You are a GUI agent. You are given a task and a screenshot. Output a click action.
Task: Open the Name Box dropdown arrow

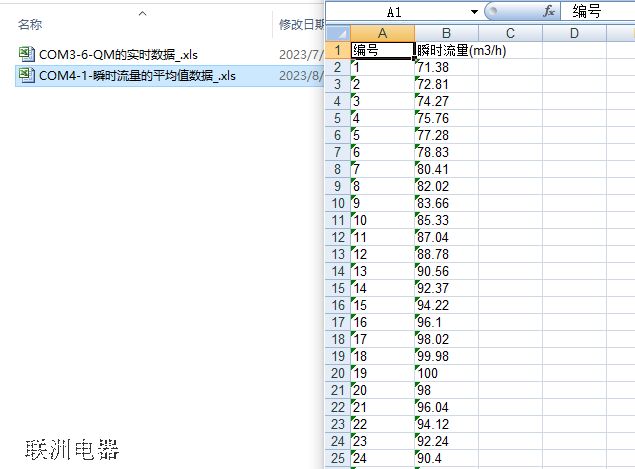click(474, 11)
